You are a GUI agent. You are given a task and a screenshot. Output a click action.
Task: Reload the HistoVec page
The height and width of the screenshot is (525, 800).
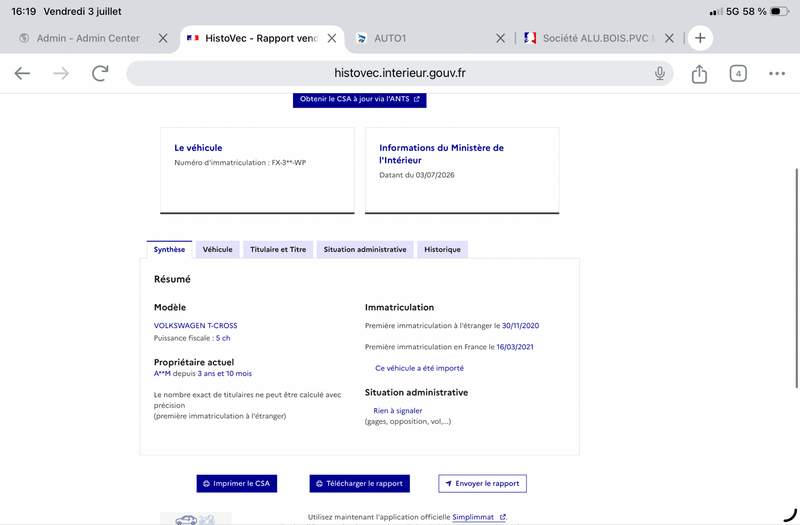(100, 73)
